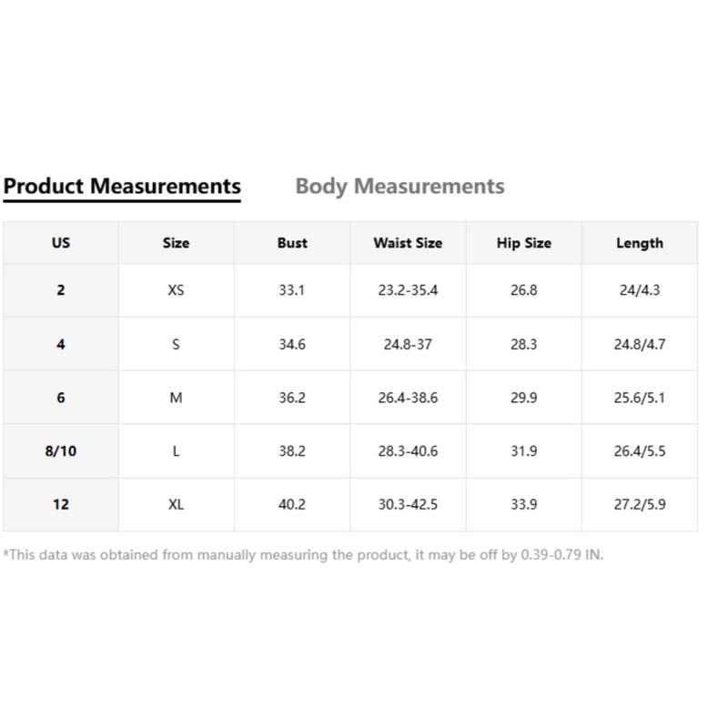Click waist range 24.8-37 cell

[408, 344]
